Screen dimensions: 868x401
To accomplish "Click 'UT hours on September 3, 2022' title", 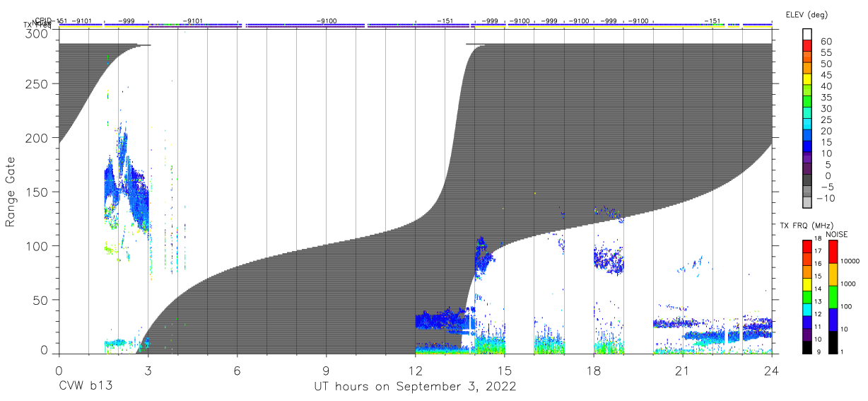I will point(415,387).
